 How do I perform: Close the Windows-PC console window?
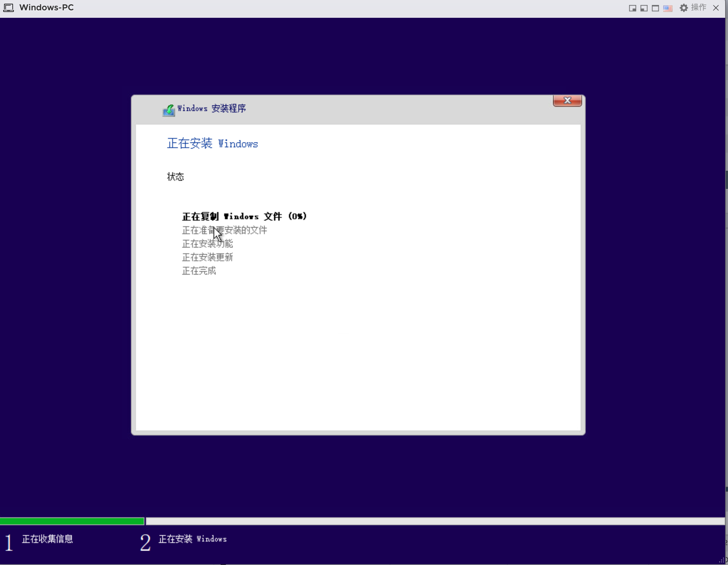pos(716,8)
